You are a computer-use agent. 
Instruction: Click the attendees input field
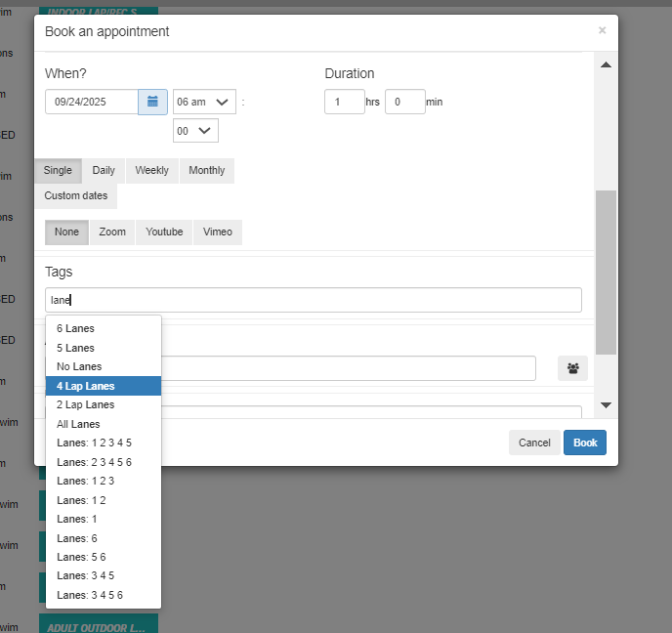(x=349, y=368)
